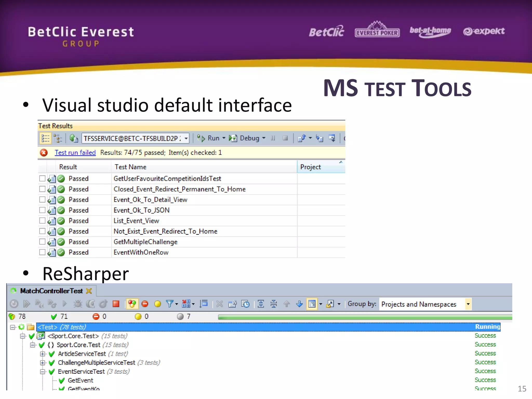Click the publish results icon with down arrow
This screenshot has height=399, width=532.
click(x=332, y=138)
